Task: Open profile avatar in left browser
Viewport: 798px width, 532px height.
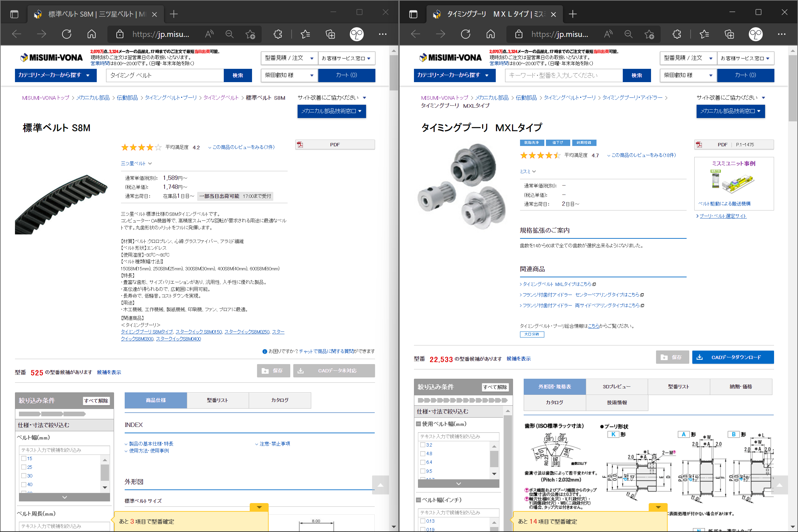Action: [x=356, y=34]
